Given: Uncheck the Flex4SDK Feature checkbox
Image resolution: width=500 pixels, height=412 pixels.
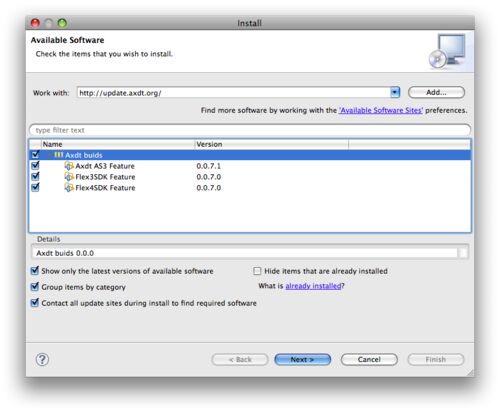Looking at the screenshot, I should tap(35, 187).
